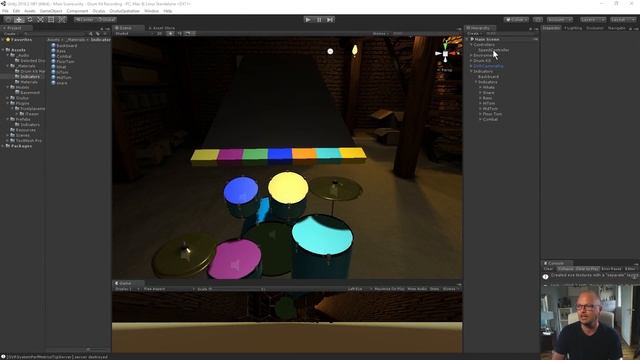
Task: Toggle Mute Audio in Game view
Action: click(x=417, y=289)
